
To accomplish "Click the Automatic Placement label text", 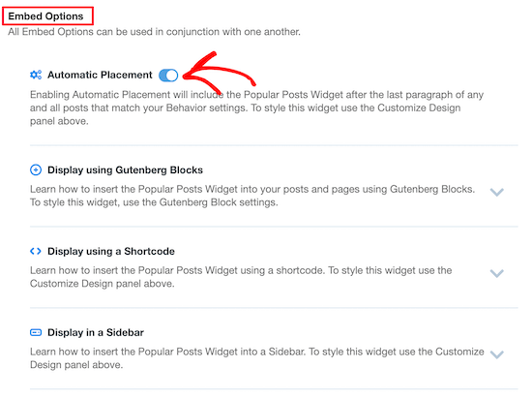I will click(x=100, y=75).
